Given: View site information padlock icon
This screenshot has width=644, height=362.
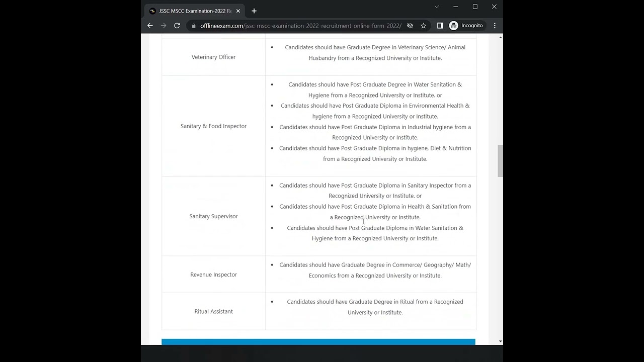Looking at the screenshot, I should click(x=194, y=26).
